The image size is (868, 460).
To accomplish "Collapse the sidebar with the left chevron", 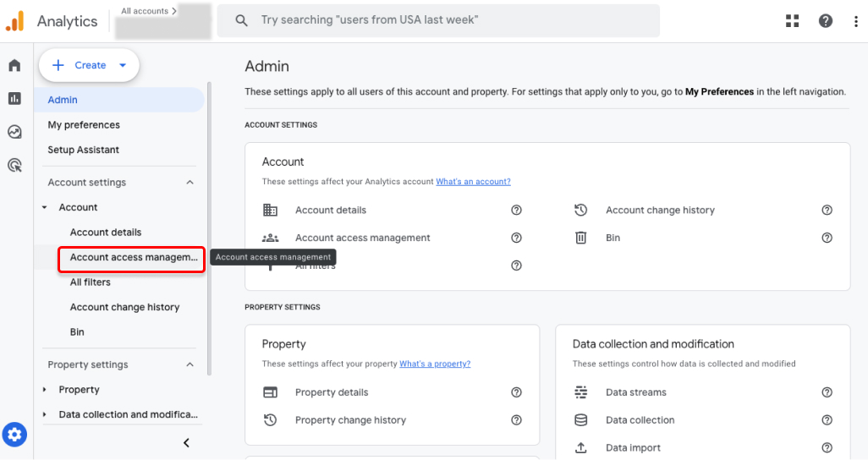I will pos(187,443).
